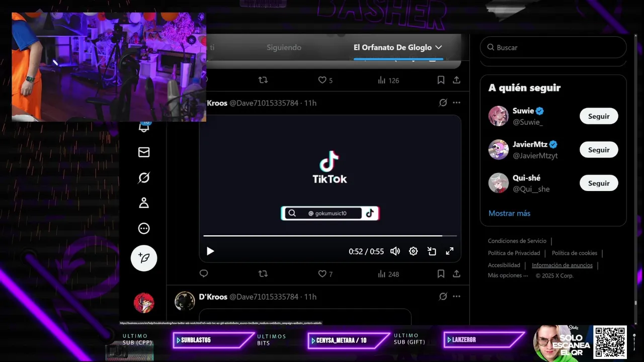Toggle picture-in-picture on video
The height and width of the screenshot is (362, 644).
432,251
